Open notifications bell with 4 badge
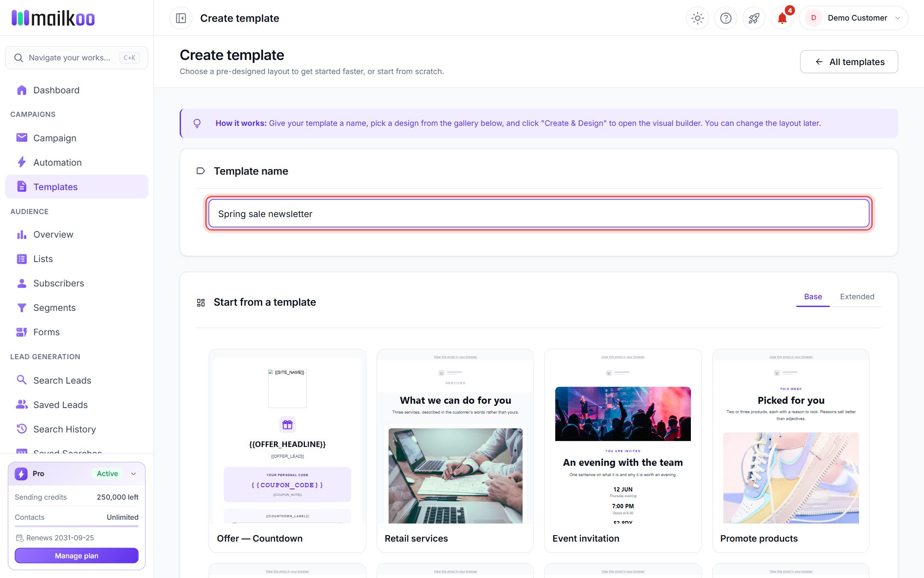This screenshot has width=924, height=578. click(782, 18)
